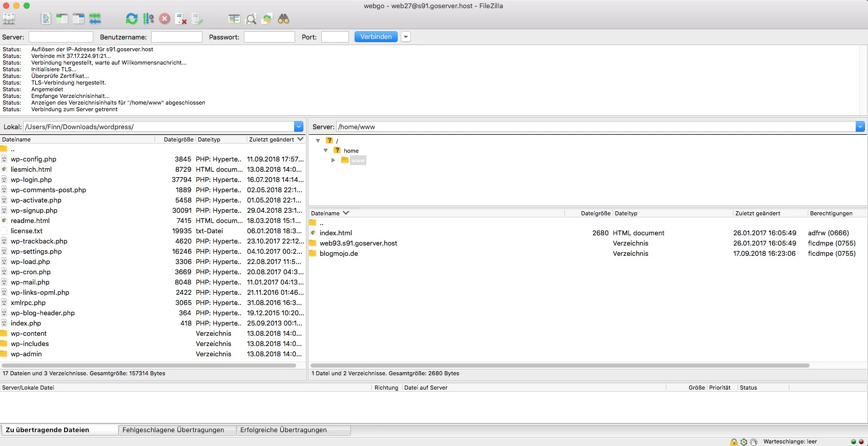Sort remote list by Berechtigungen column

tap(837, 213)
